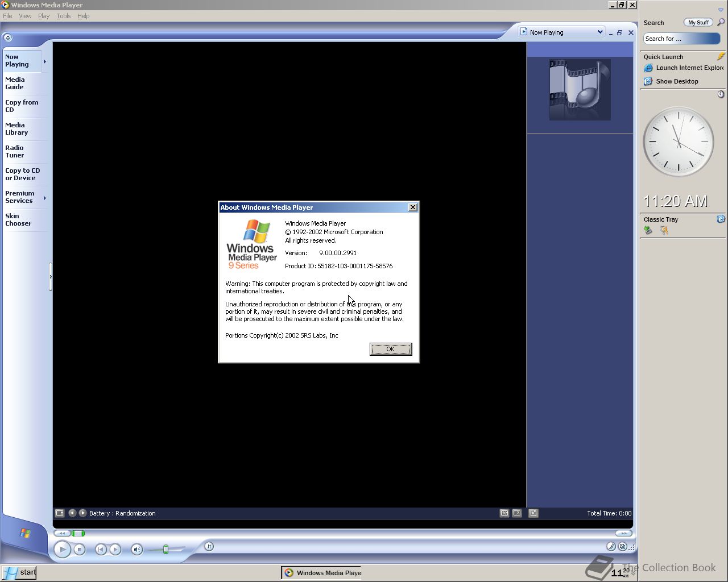Select next visualization arrow
The height and width of the screenshot is (582, 728).
point(82,513)
